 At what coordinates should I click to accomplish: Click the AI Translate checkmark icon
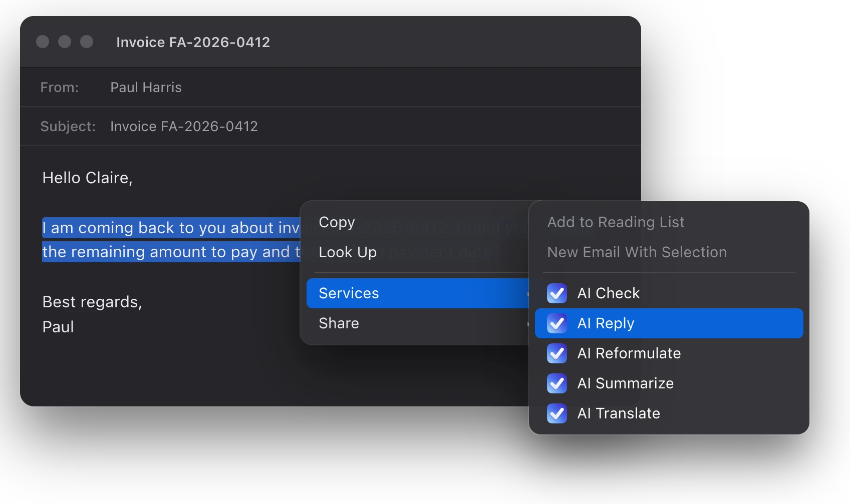point(557,413)
